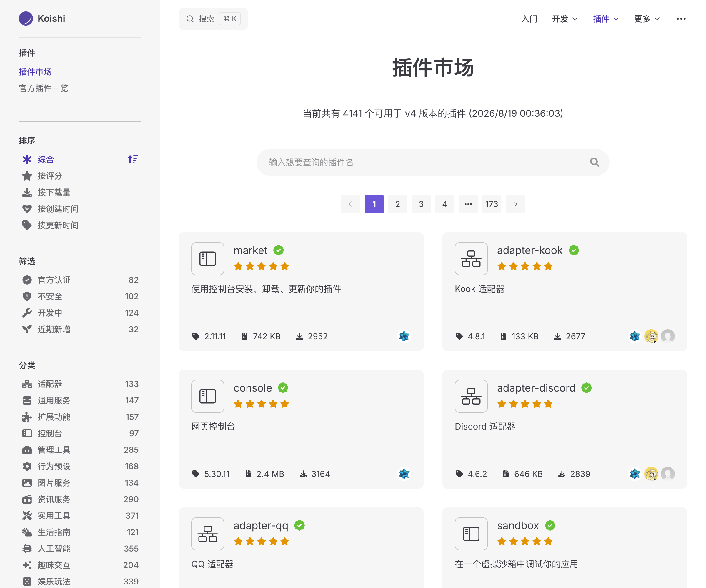The width and height of the screenshot is (706, 588).
Task: Select page 2 in pagination
Action: point(397,204)
